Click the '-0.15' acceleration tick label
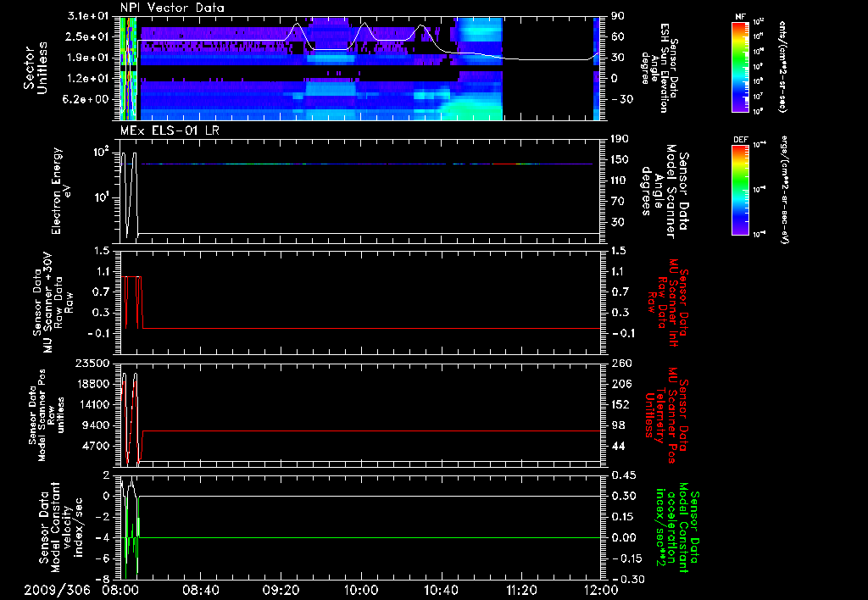Image resolution: width=868 pixels, height=600 pixels. [x=628, y=558]
